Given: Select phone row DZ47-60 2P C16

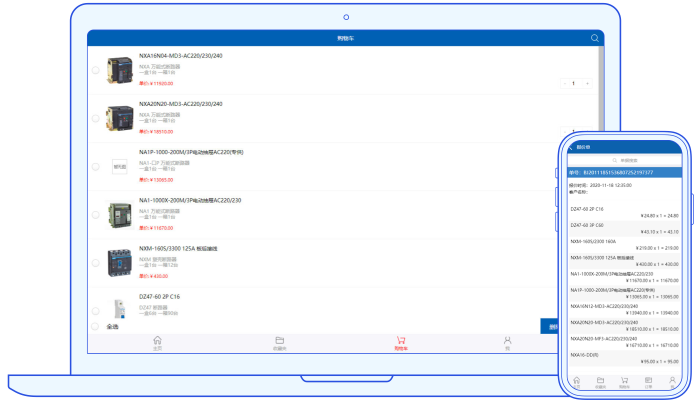Looking at the screenshot, I should click(624, 212).
